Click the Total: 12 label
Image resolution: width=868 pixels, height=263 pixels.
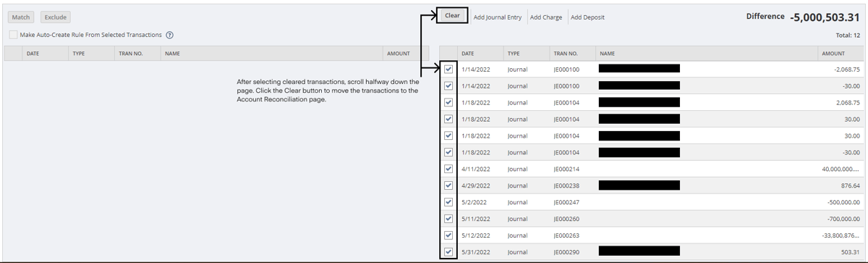pyautogui.click(x=847, y=35)
